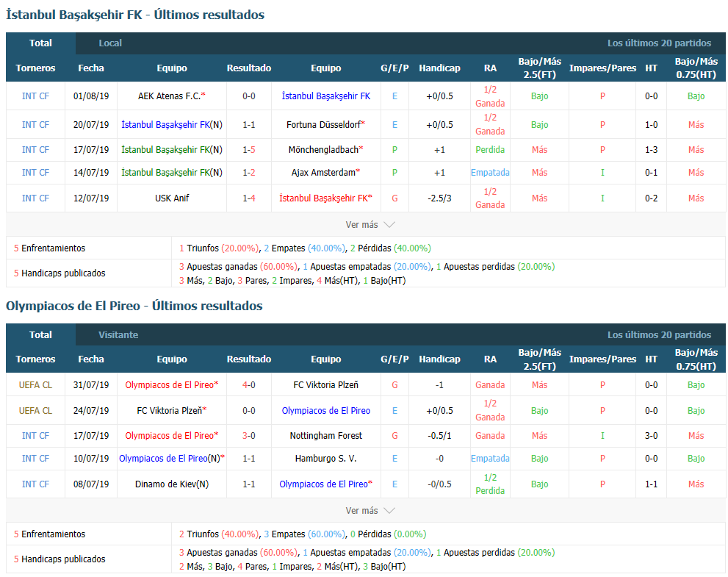The width and height of the screenshot is (728, 577).
Task: Click 'Perdida' RA value in Mönchengladbach row
Action: (x=490, y=150)
